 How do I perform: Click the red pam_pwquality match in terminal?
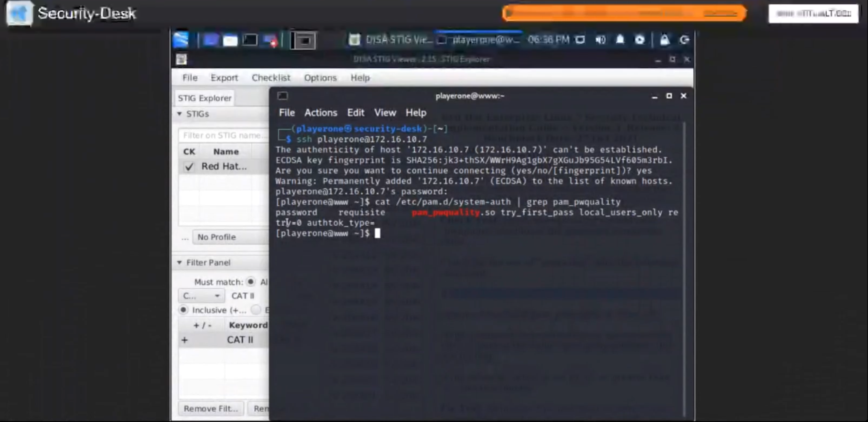[446, 212]
